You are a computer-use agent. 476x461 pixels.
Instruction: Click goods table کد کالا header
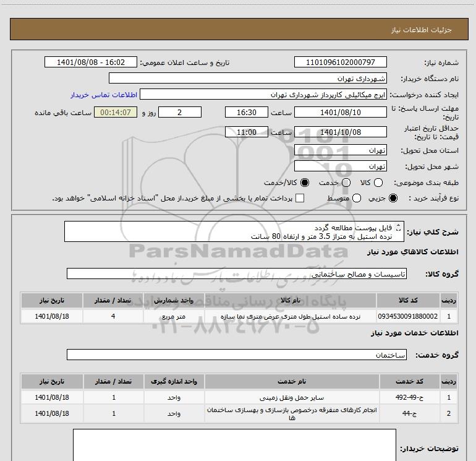pyautogui.click(x=408, y=300)
